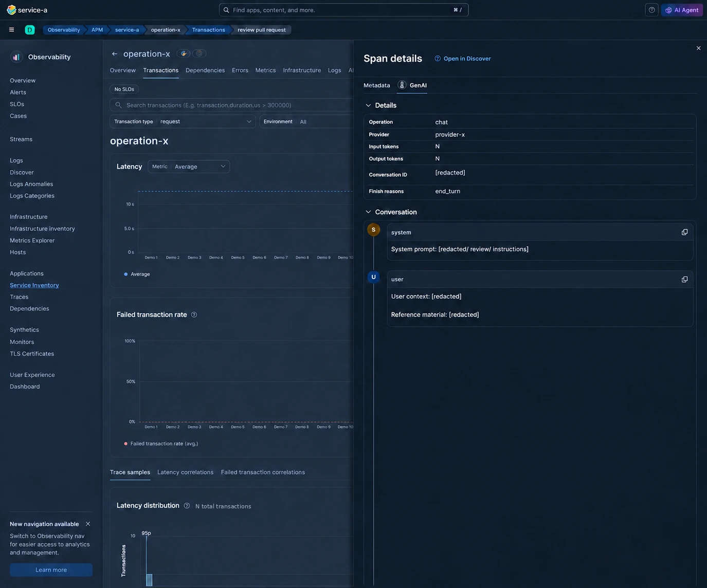Open Metrics Explorer in sidebar
The width and height of the screenshot is (707, 588).
[x=32, y=241]
